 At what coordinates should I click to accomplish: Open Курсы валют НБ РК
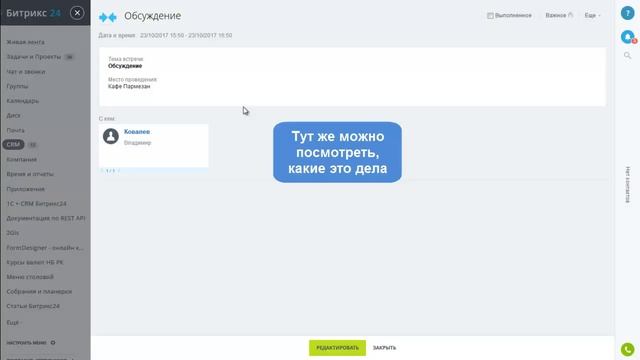[x=35, y=262]
